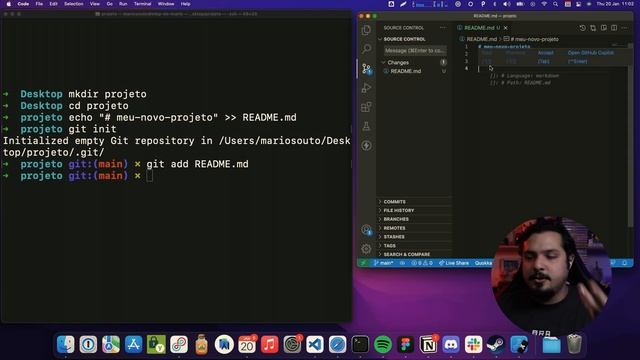Open the errors and warnings count in status bar

(422, 263)
